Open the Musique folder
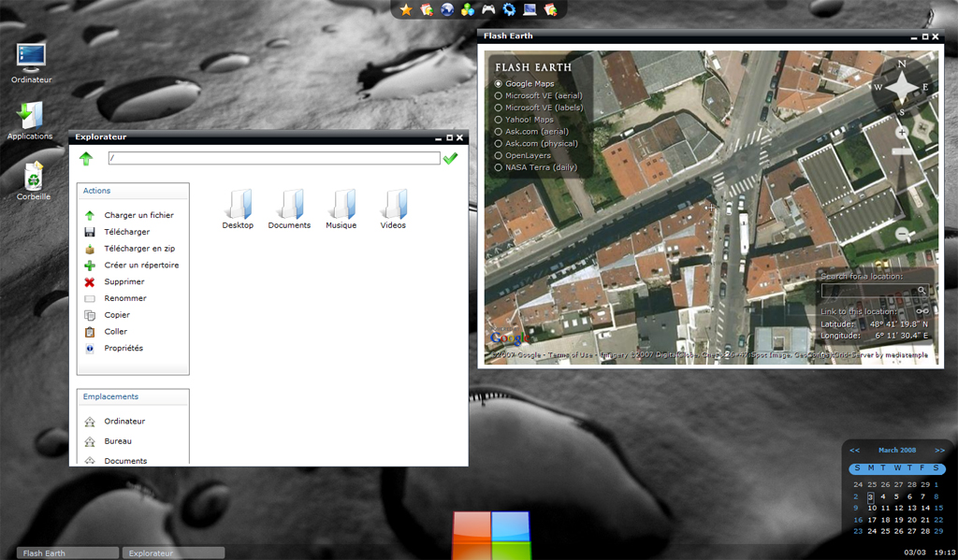Screen dimensions: 958x560 341,208
